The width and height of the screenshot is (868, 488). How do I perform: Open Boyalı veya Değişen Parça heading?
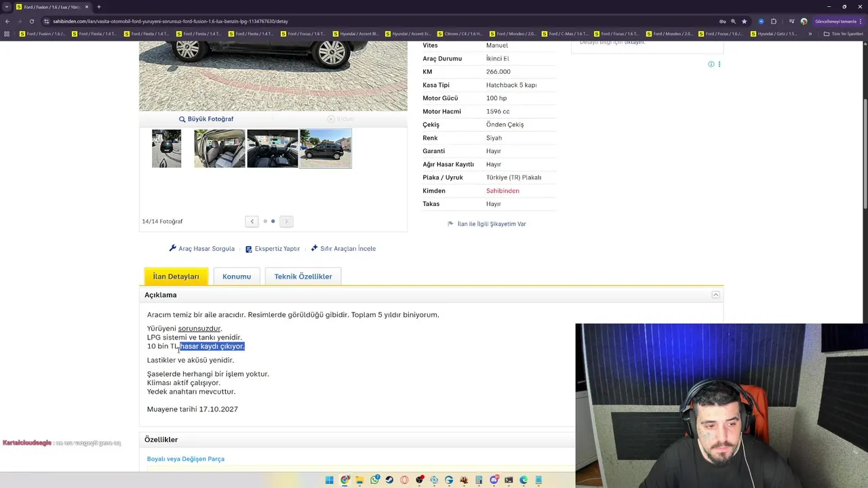186,459
